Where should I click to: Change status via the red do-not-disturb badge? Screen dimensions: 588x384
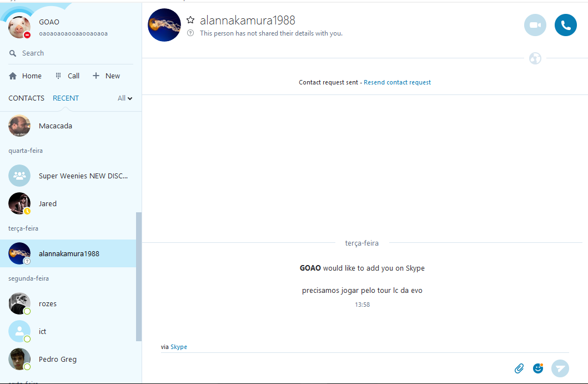[x=27, y=35]
